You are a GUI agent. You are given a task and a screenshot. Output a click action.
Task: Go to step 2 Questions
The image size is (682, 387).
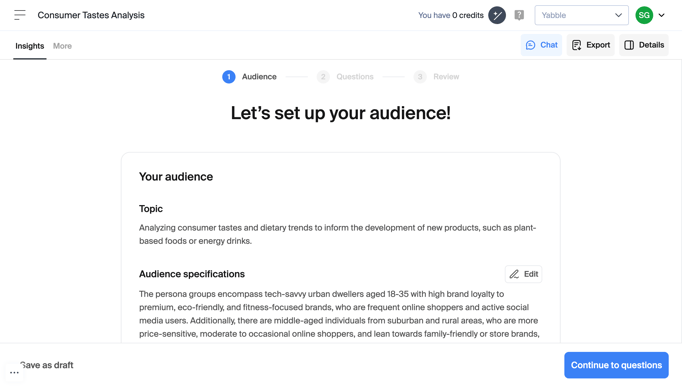point(345,77)
